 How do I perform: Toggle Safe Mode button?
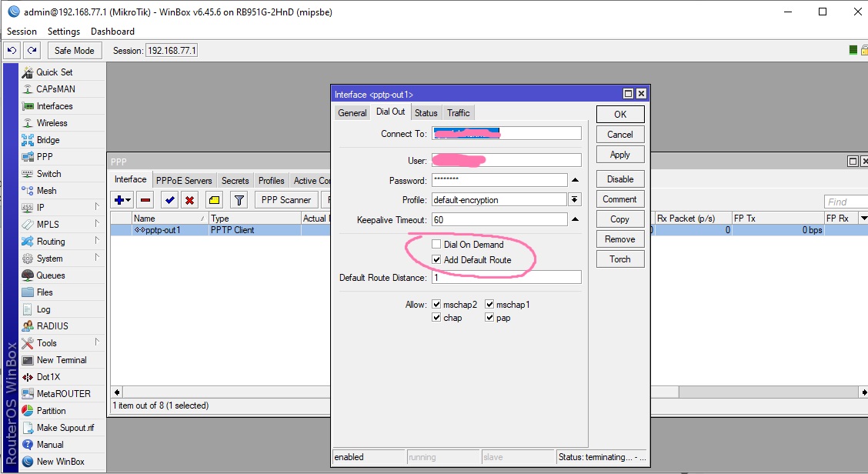(74, 50)
